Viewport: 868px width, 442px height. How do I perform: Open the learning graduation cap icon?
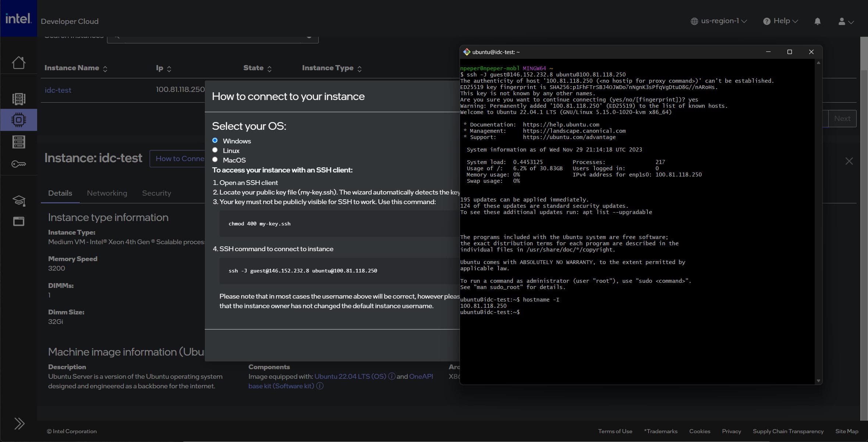pos(18,200)
